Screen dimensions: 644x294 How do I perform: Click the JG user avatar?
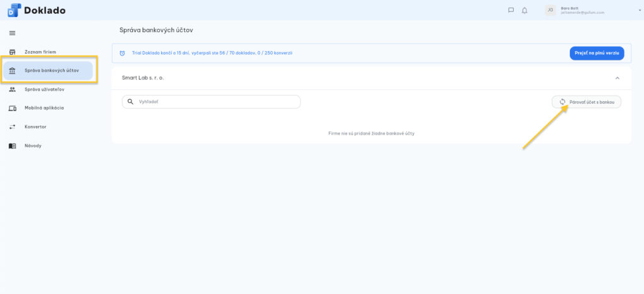pos(550,10)
